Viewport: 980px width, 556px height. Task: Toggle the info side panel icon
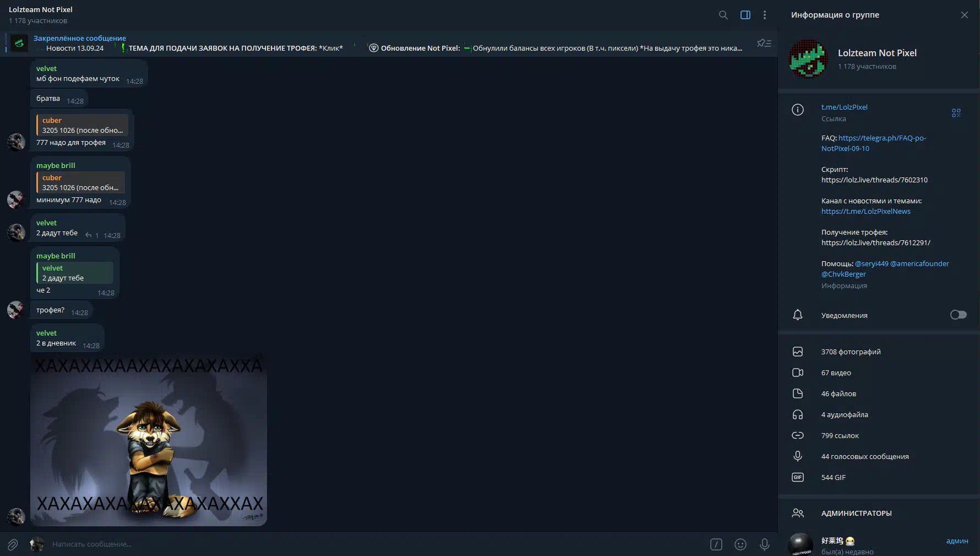(745, 15)
